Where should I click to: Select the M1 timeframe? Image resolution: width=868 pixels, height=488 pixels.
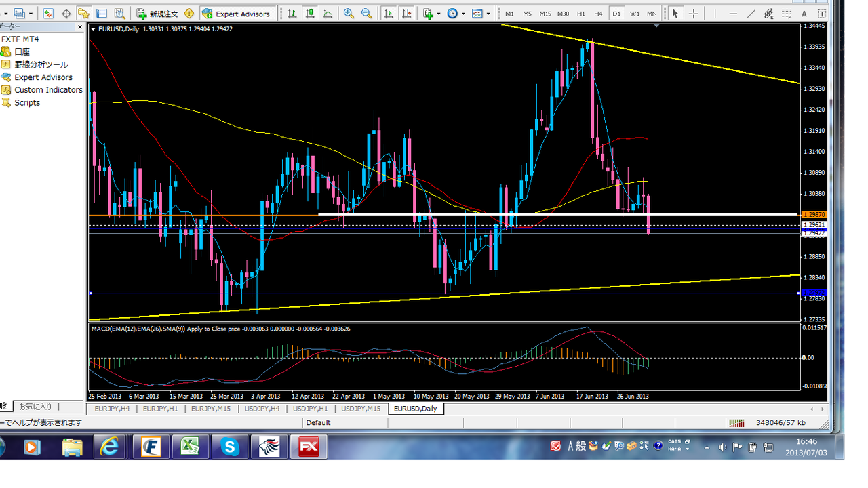[509, 14]
